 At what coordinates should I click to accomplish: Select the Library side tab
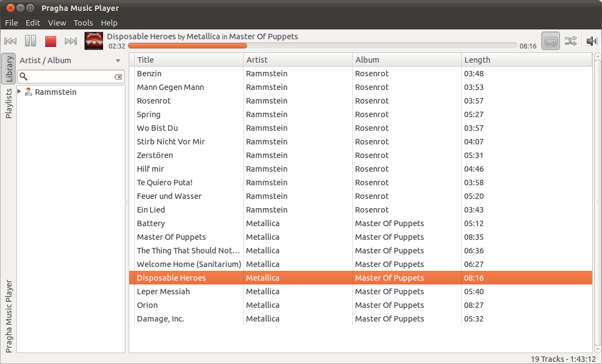point(9,69)
